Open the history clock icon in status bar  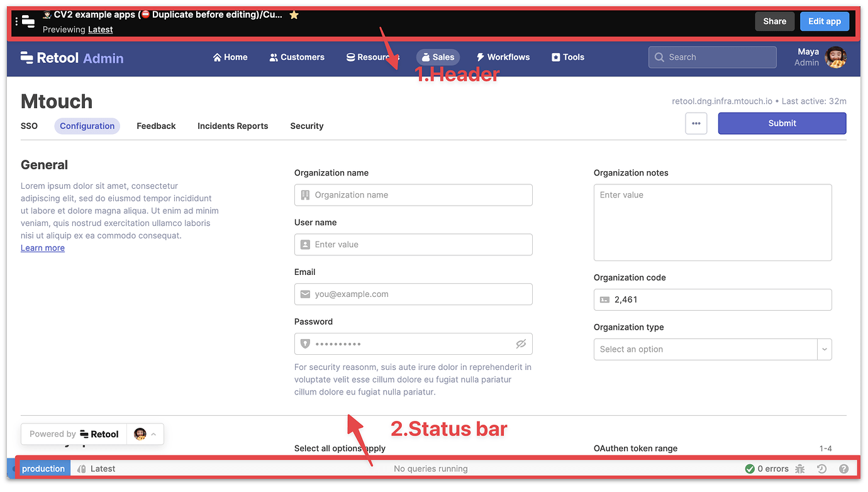tap(821, 469)
